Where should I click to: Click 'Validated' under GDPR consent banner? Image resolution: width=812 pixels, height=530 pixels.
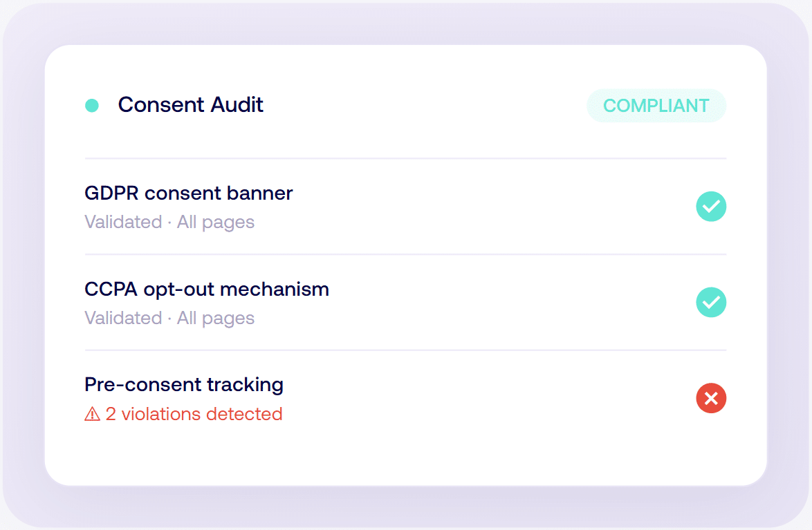(123, 223)
